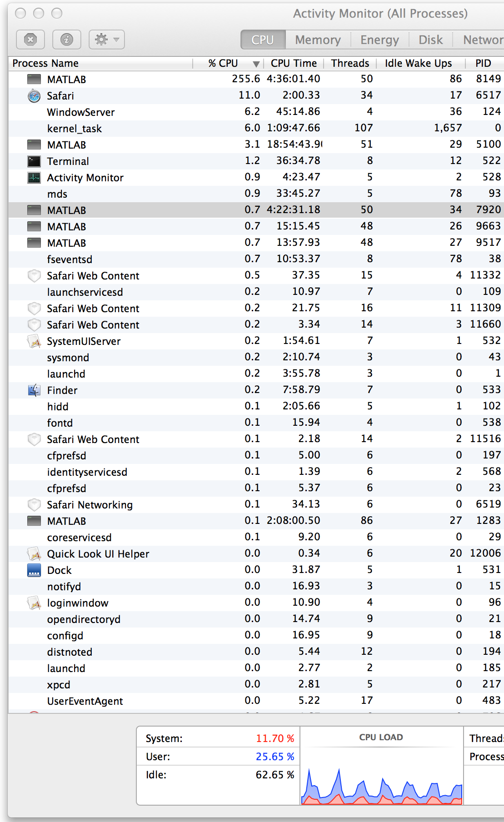Select the kernel_task process name

click(x=75, y=129)
